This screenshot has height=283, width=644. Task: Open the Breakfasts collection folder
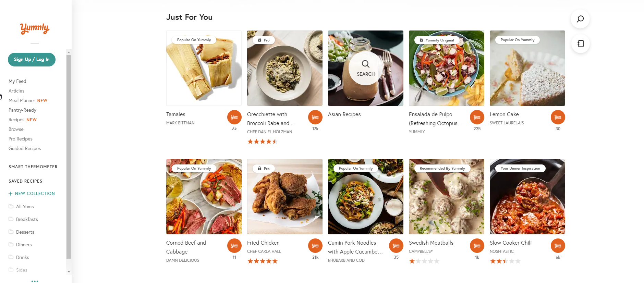click(x=27, y=219)
